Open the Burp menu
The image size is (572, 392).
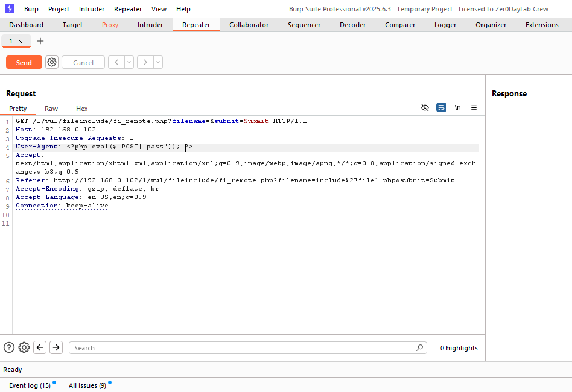31,9
